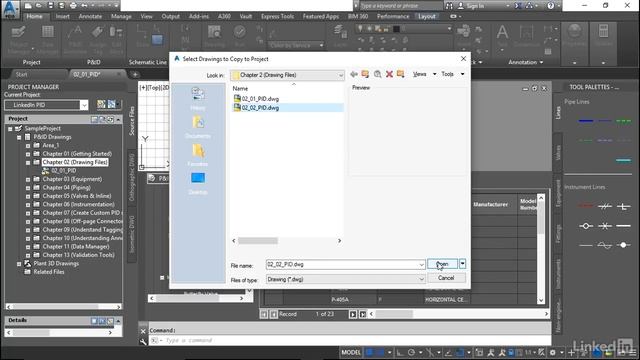Click the Open button

tap(442, 264)
